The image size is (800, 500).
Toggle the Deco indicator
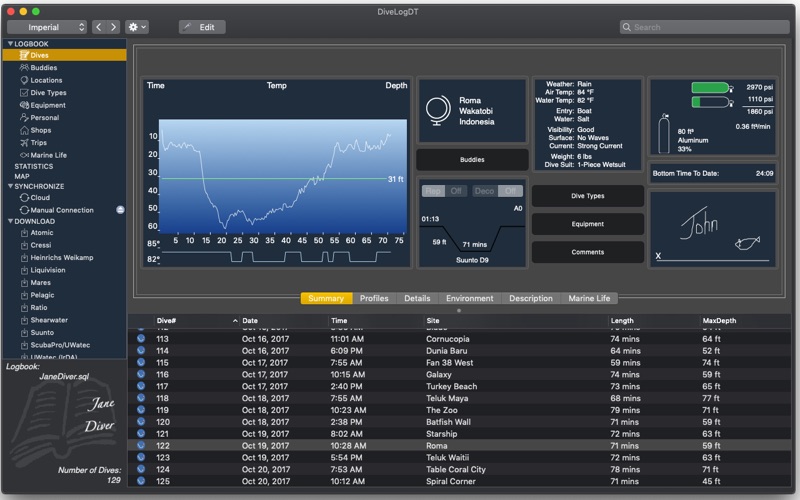click(484, 191)
